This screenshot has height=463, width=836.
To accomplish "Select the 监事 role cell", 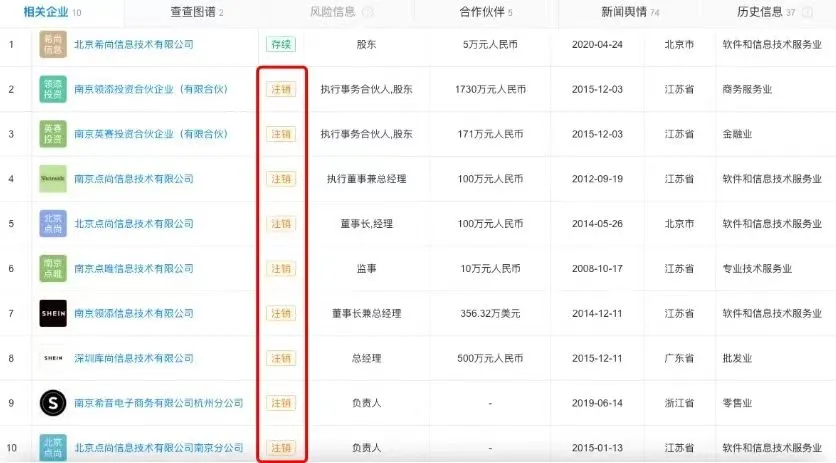I will pos(366,268).
